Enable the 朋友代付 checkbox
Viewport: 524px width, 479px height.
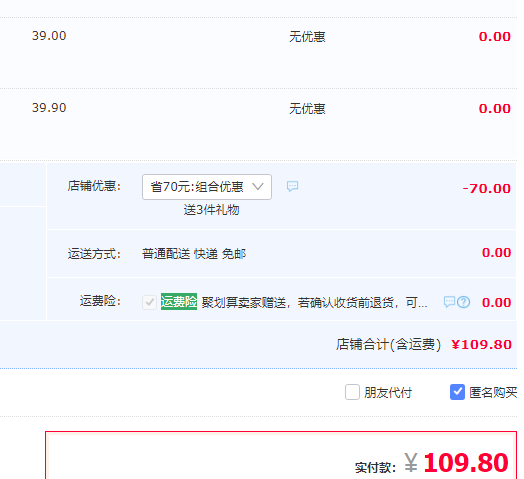[352, 392]
